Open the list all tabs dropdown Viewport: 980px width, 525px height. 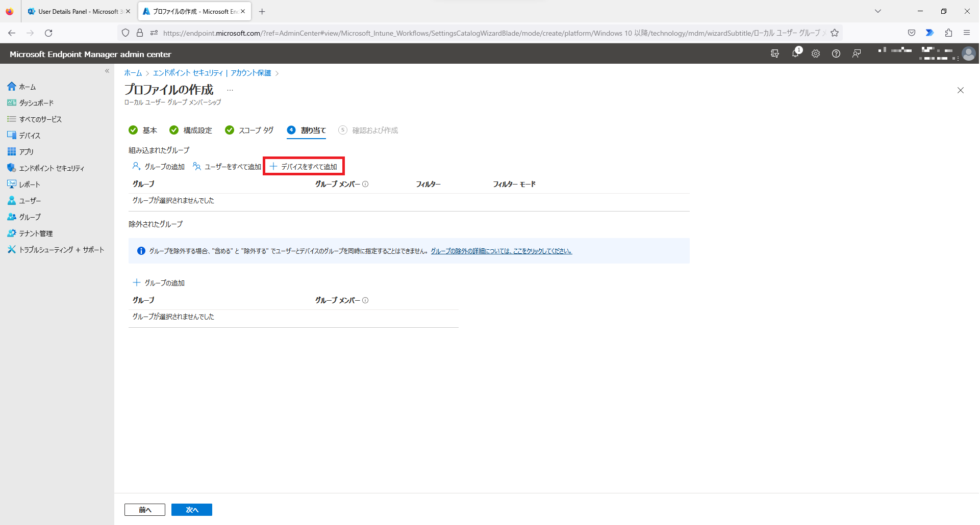(x=878, y=11)
